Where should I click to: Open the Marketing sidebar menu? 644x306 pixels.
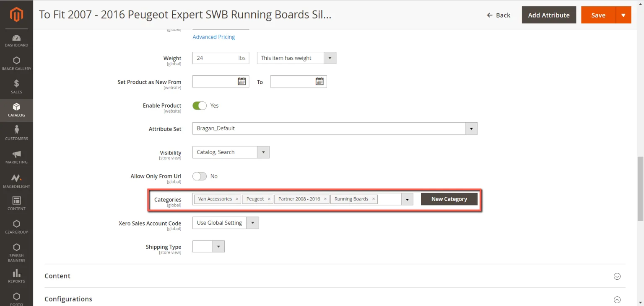(16, 157)
